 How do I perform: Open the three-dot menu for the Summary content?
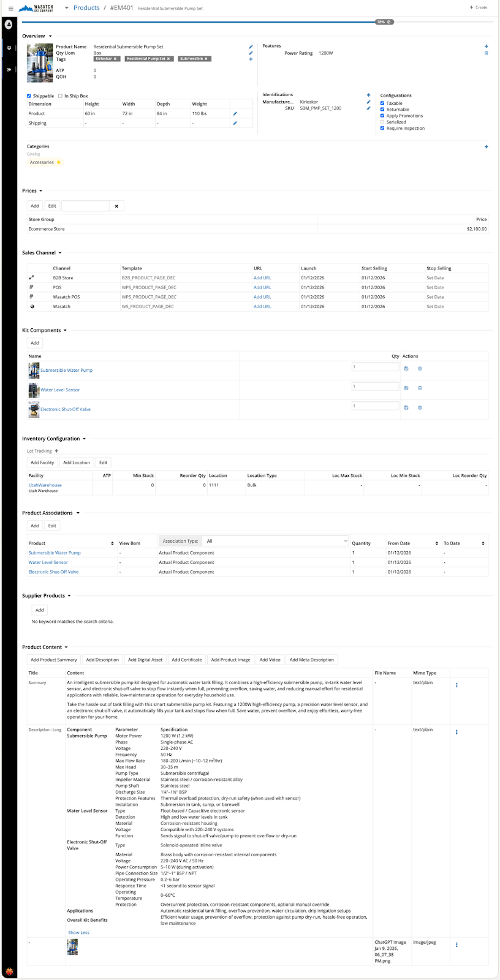pos(456,685)
